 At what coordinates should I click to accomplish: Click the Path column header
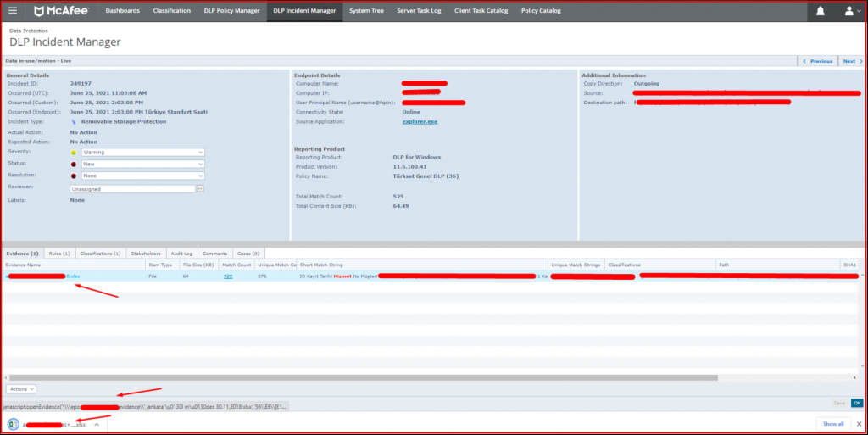click(x=778, y=265)
